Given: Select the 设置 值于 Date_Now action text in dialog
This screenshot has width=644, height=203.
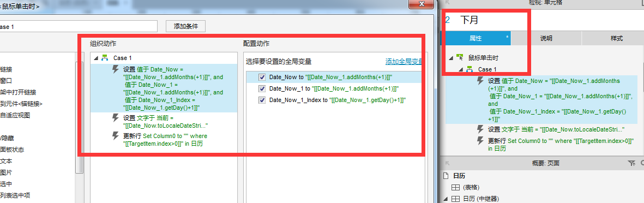Looking at the screenshot, I should 173,88.
